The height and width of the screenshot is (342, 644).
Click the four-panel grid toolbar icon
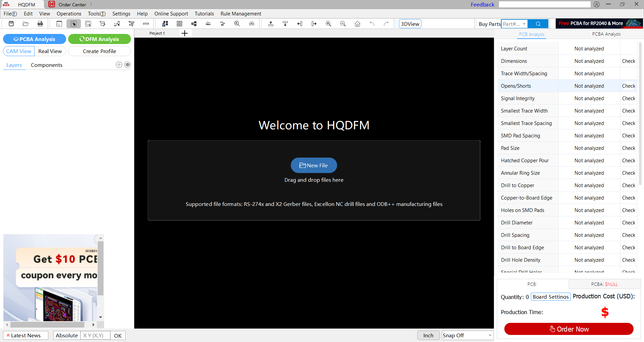179,24
